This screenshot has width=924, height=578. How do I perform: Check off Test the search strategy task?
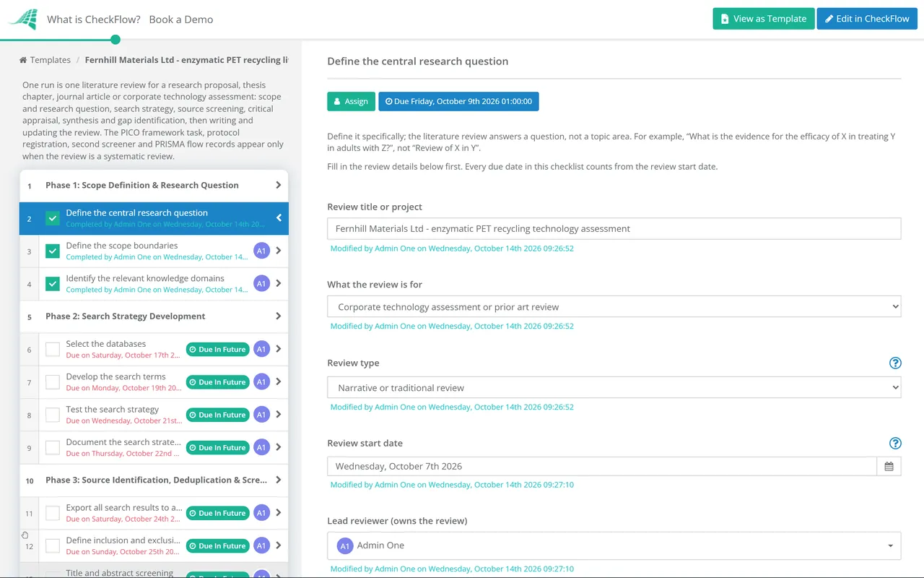[x=53, y=415]
